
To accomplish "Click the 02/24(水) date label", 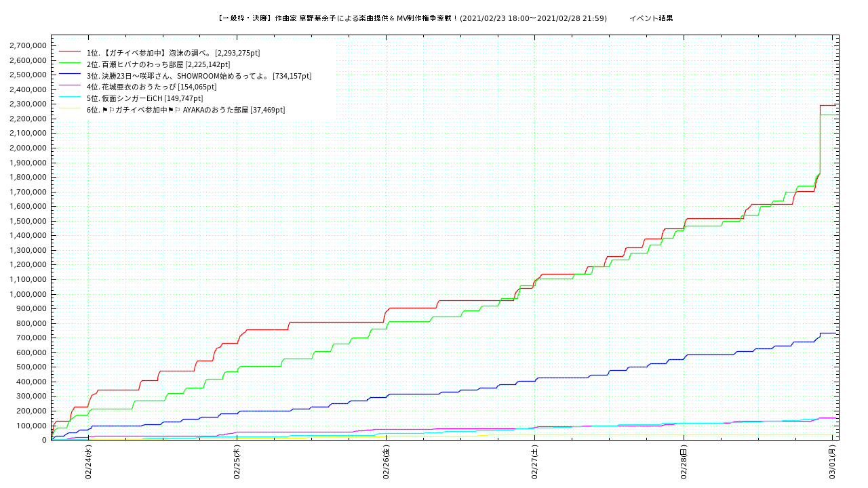I will [88, 462].
